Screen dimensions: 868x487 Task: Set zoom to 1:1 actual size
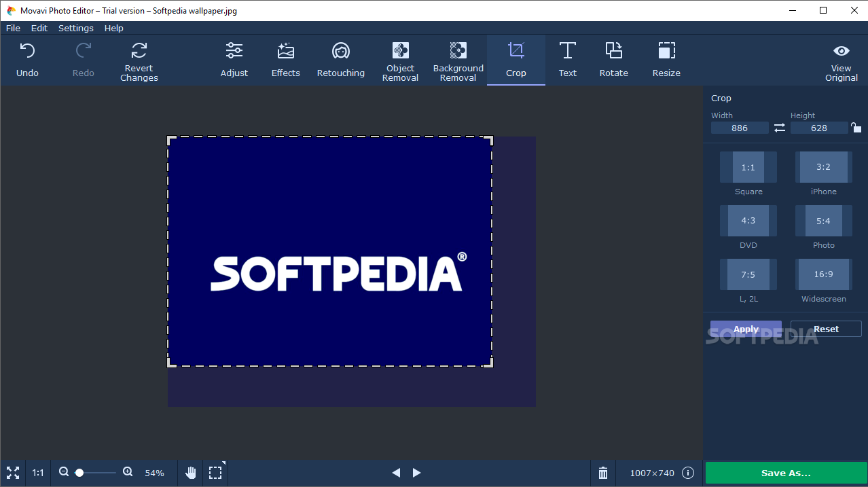[x=38, y=473]
